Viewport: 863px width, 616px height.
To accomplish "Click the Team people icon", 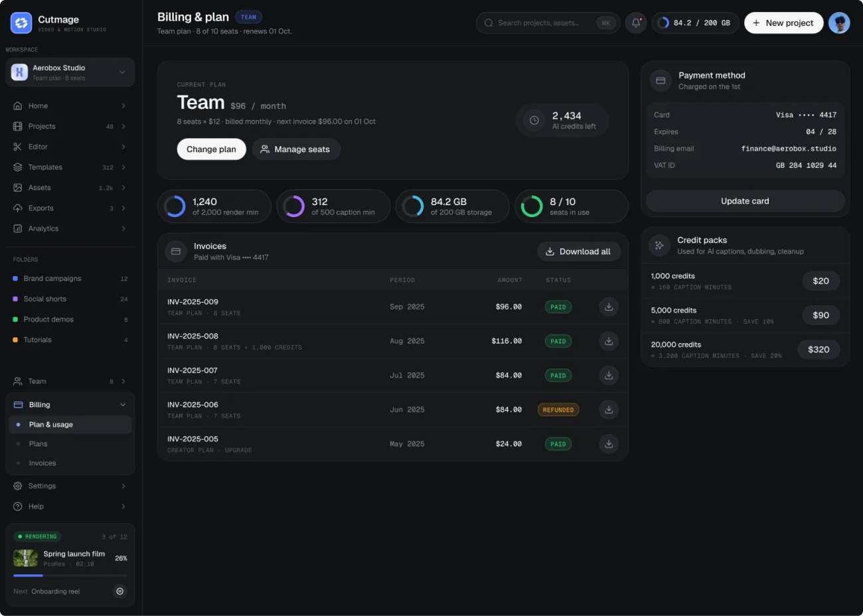I will (18, 381).
